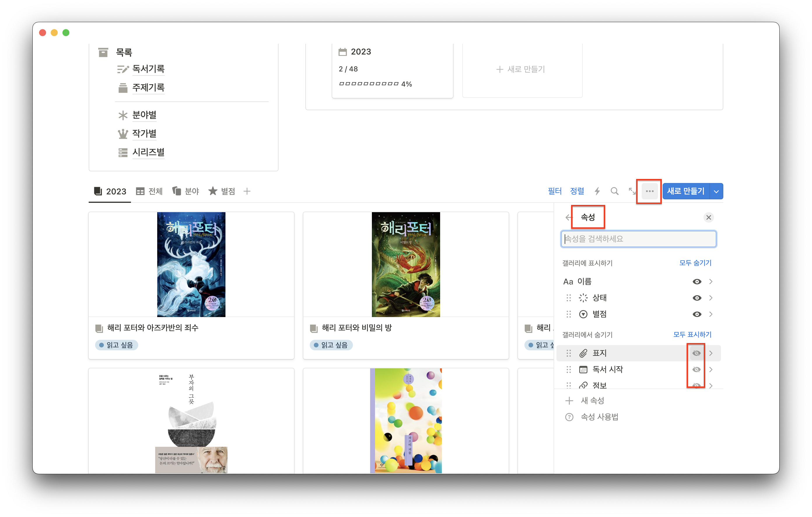Click 모두 표시하기 to show all properties
This screenshot has height=517, width=812.
[692, 335]
